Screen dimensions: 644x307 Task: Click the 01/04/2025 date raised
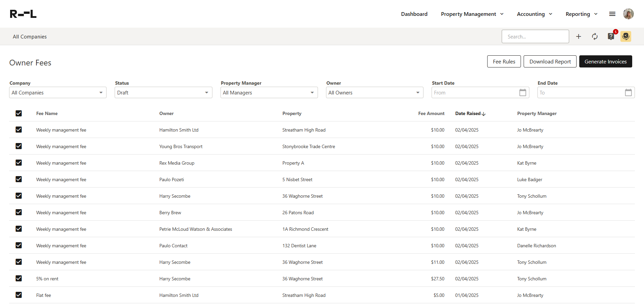pyautogui.click(x=467, y=295)
